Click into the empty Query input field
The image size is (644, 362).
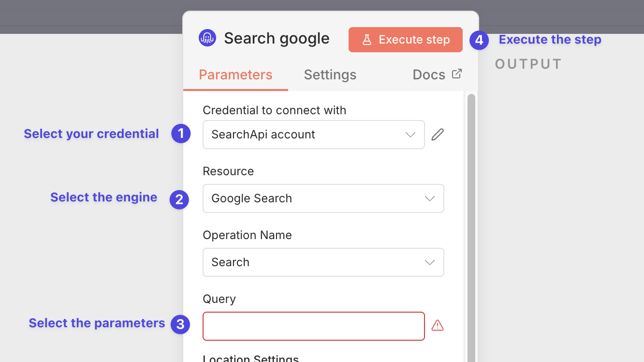314,326
